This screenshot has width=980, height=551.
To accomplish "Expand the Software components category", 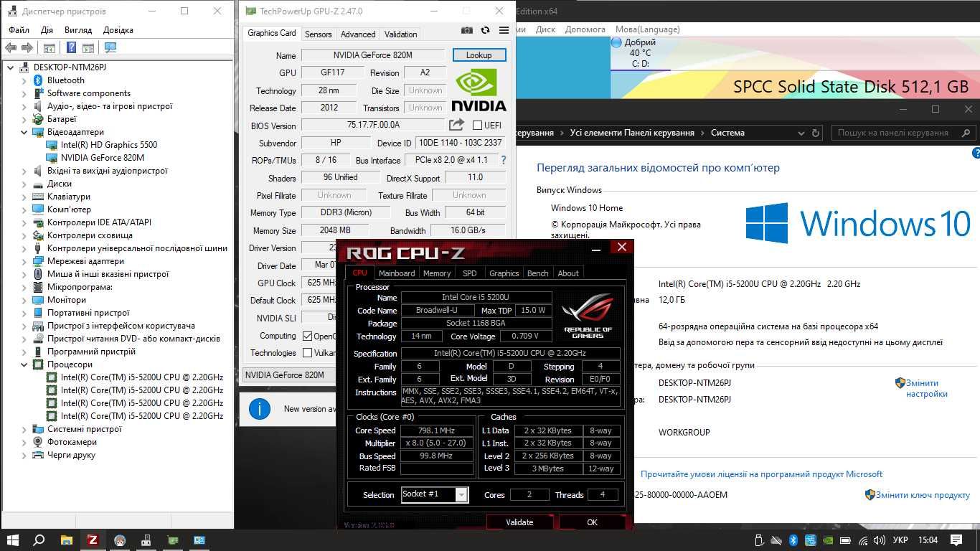I will coord(24,93).
